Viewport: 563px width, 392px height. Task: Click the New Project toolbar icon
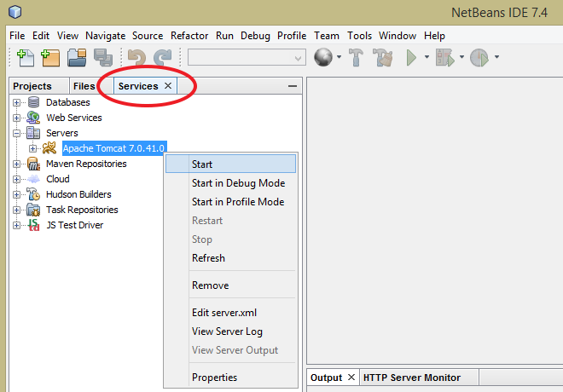pos(50,58)
